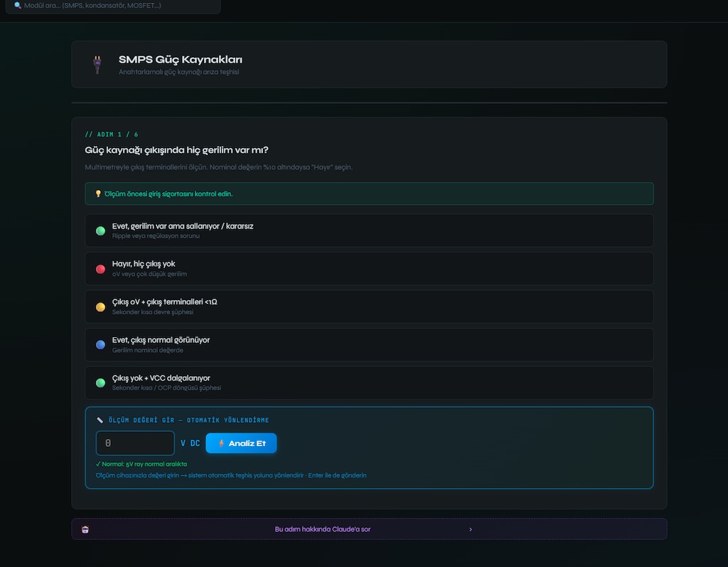Click the SMPS power plug icon
The image size is (728, 567).
(97, 65)
